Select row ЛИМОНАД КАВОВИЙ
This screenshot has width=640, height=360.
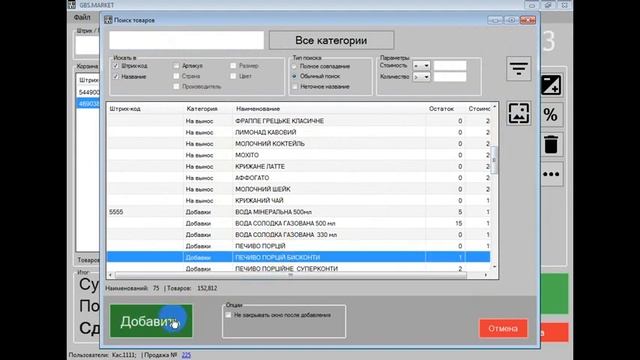(298, 133)
